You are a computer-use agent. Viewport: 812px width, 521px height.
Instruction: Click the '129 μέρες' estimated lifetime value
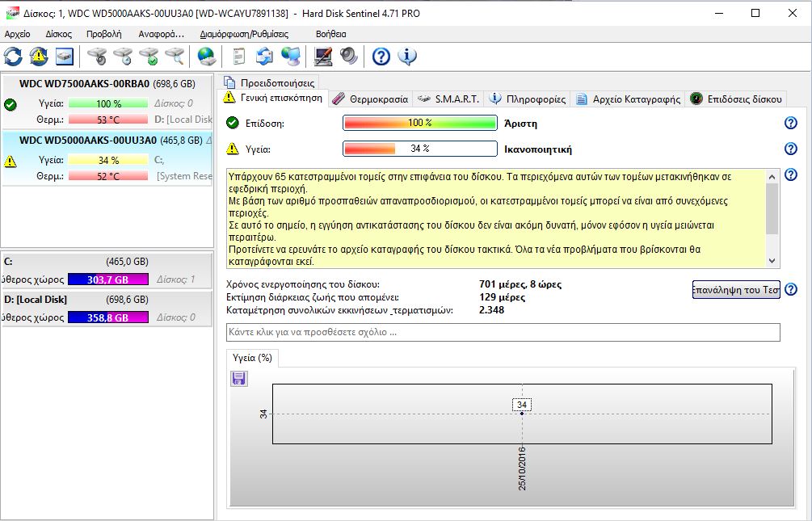(503, 297)
